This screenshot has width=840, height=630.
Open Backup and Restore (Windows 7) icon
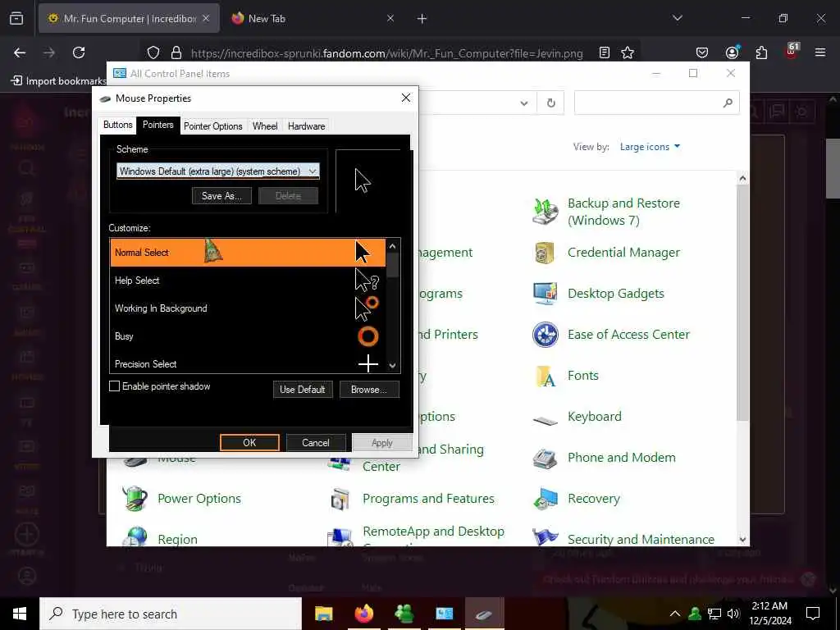(x=545, y=211)
